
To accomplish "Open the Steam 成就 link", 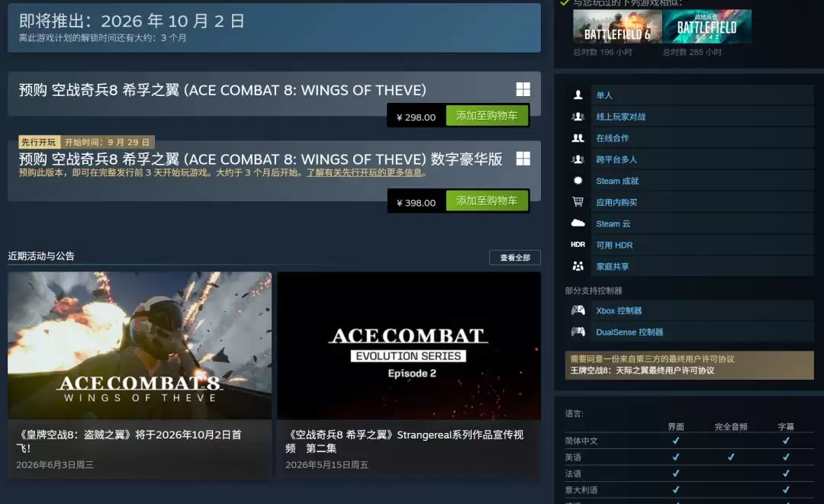I will [x=617, y=181].
